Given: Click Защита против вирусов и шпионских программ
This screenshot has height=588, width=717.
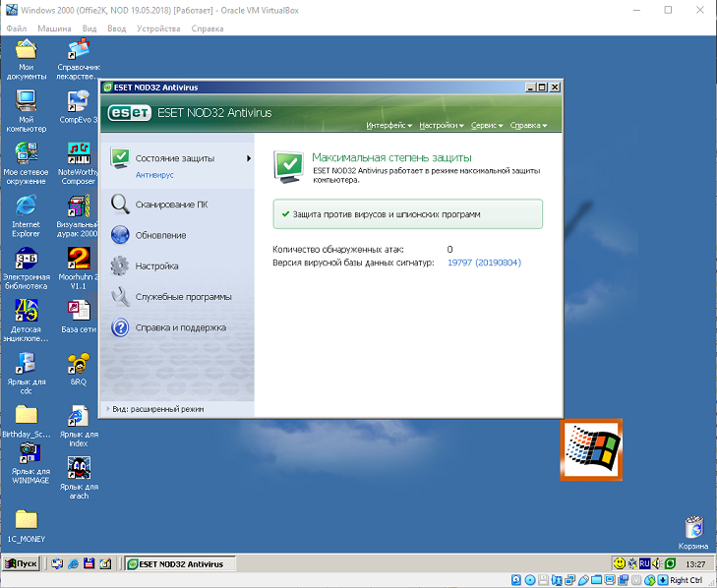Looking at the screenshot, I should (407, 214).
